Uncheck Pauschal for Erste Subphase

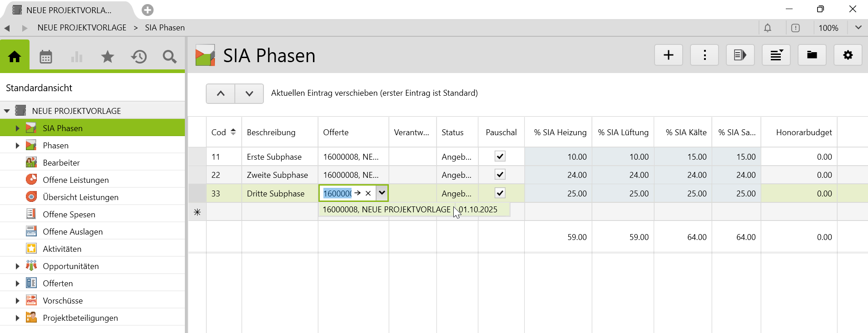[500, 157]
